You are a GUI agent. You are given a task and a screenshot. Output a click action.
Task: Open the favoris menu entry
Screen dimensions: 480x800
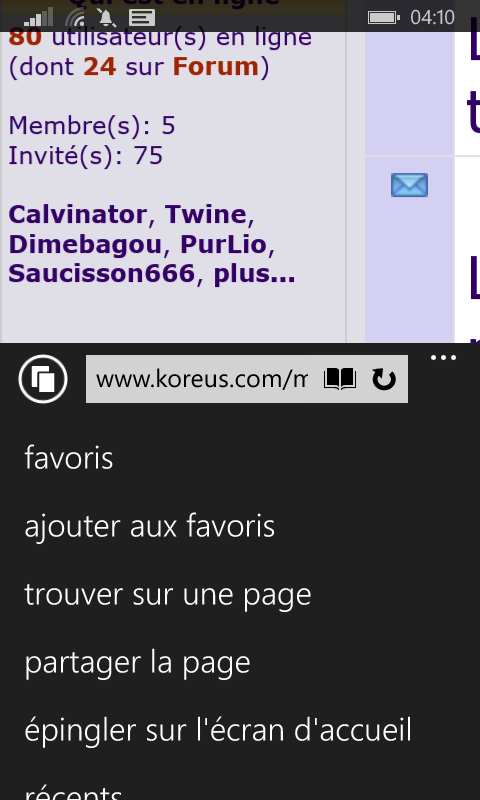pos(69,458)
